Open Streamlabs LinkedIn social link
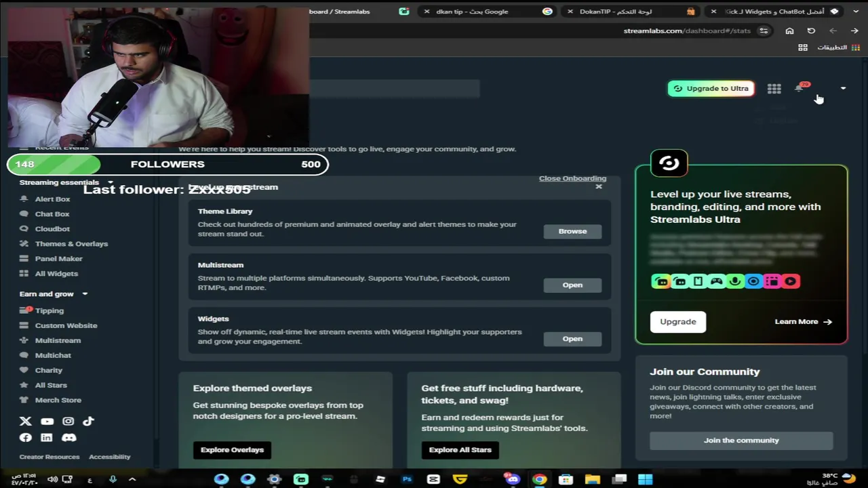 coord(46,438)
